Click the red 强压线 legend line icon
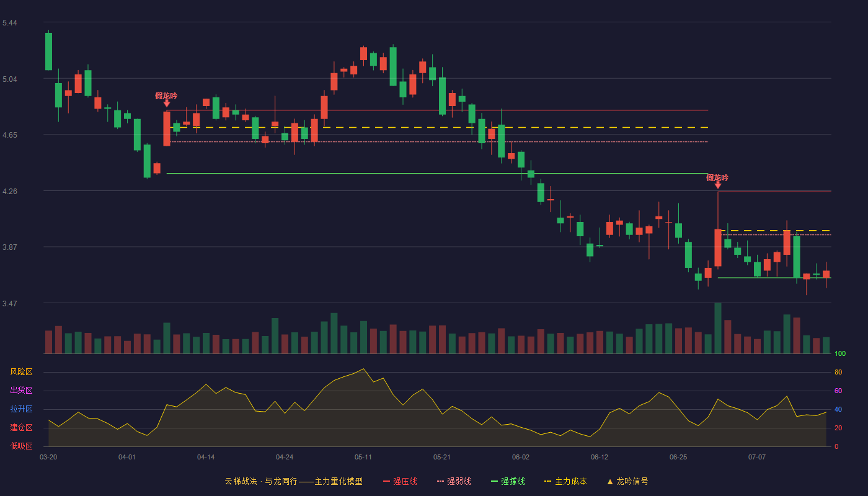868x496 pixels. [x=386, y=482]
